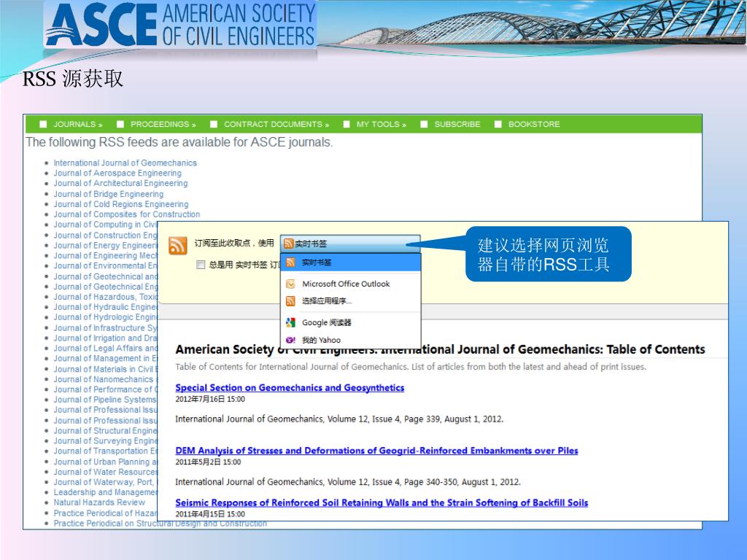Screen dimensions: 747x560
Task: Open Journal of Hydrologic Engineering feed
Action: (105, 317)
